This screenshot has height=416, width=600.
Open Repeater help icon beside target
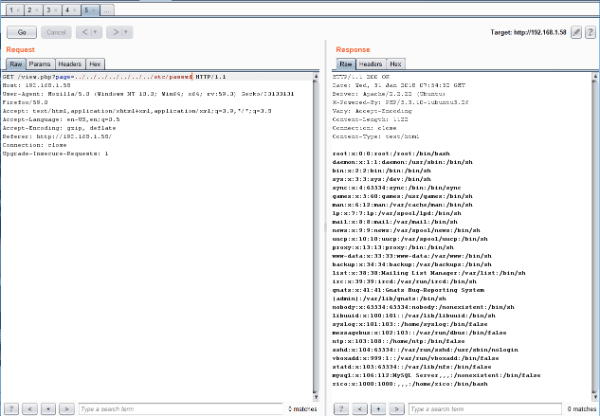(590, 33)
